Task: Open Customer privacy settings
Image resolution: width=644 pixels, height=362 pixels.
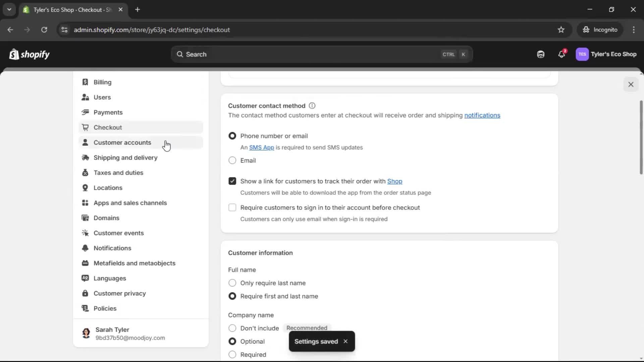Action: pos(120,293)
